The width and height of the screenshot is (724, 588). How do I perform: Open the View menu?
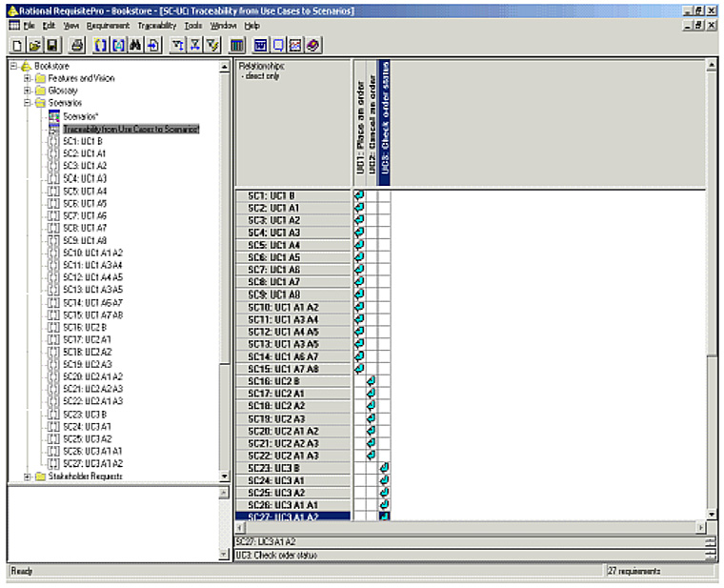coord(71,26)
